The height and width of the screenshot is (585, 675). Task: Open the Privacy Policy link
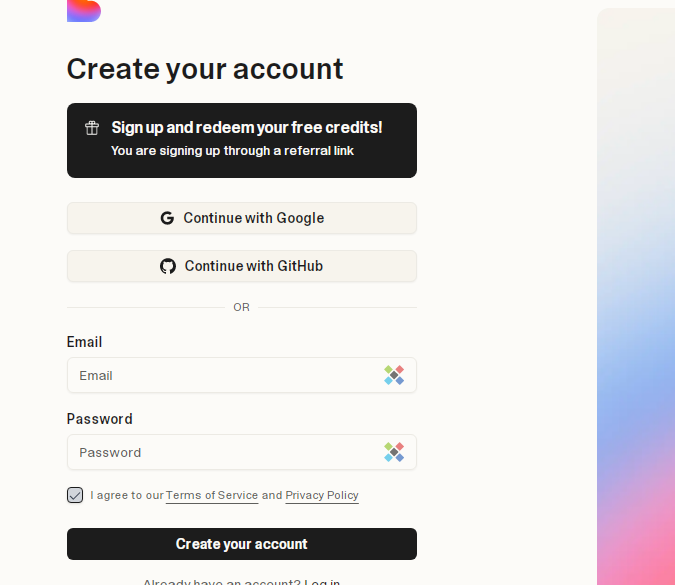322,495
